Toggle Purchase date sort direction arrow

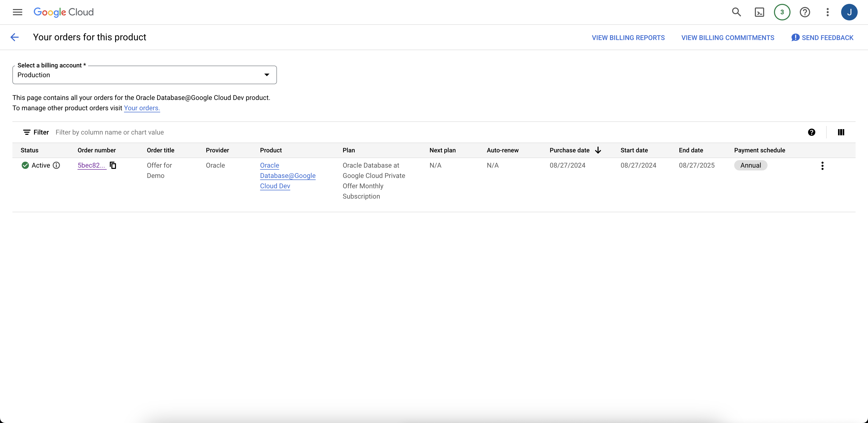coord(598,150)
